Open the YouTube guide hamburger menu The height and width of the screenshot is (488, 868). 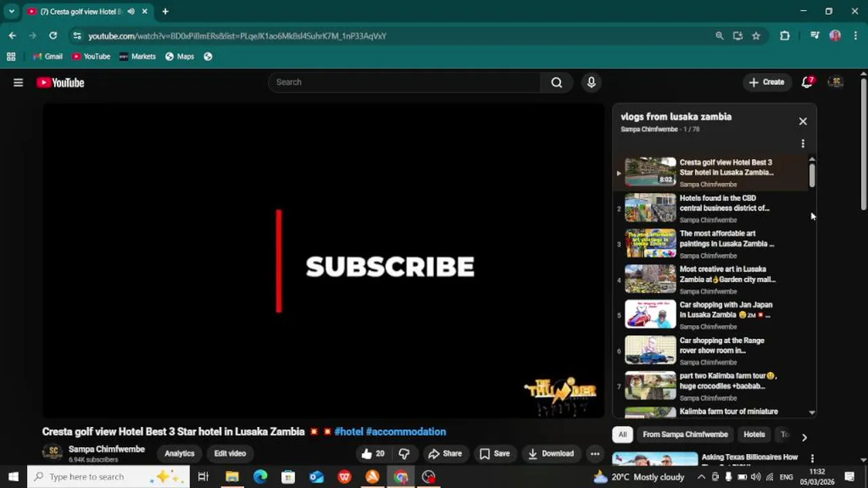click(x=18, y=83)
